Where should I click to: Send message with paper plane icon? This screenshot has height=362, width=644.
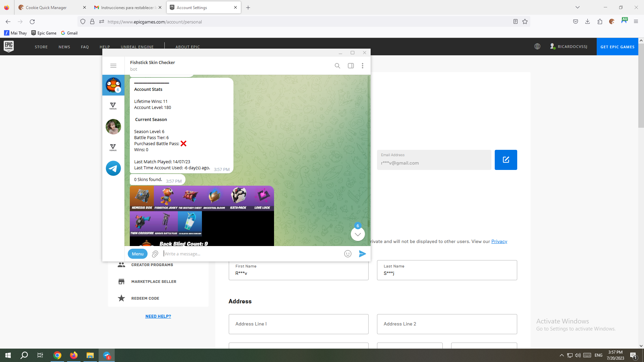click(362, 254)
